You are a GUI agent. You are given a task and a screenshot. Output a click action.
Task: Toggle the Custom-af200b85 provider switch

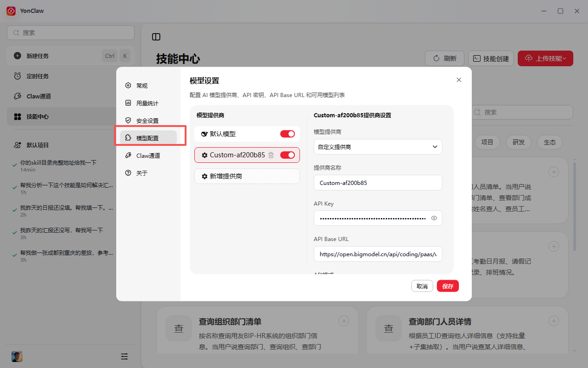(x=288, y=155)
